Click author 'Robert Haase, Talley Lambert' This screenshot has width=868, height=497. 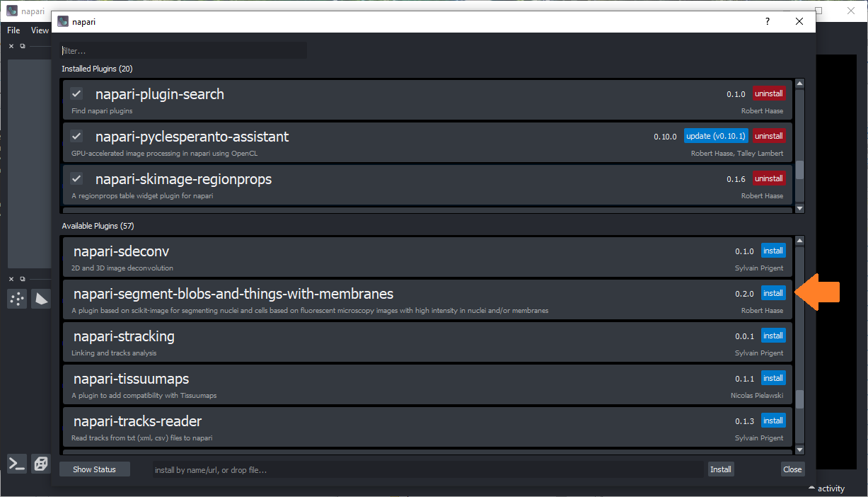737,154
